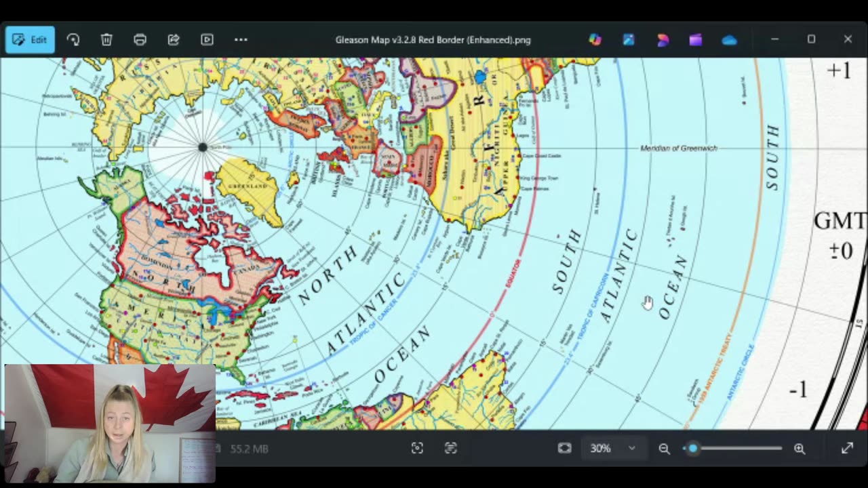
Task: Open the 30% zoom level dropdown
Action: (x=612, y=448)
